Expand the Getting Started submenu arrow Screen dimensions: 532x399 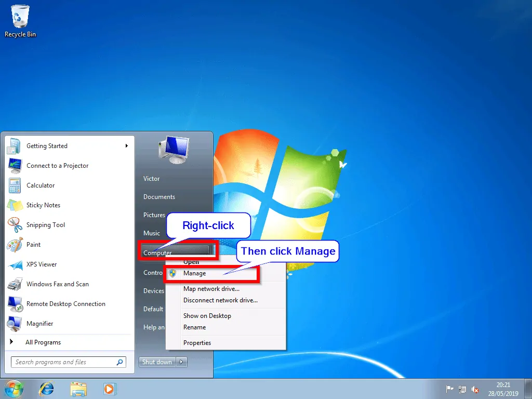pos(127,146)
